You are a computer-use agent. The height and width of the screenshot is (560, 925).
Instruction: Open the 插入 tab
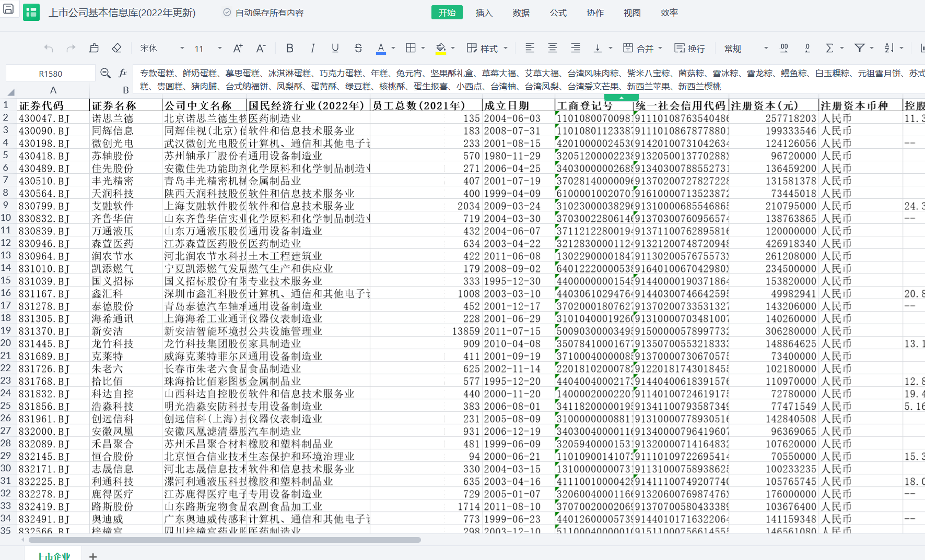[x=484, y=13]
